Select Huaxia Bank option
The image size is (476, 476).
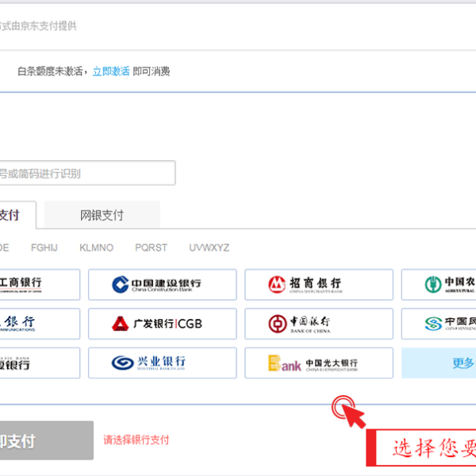click(40, 363)
